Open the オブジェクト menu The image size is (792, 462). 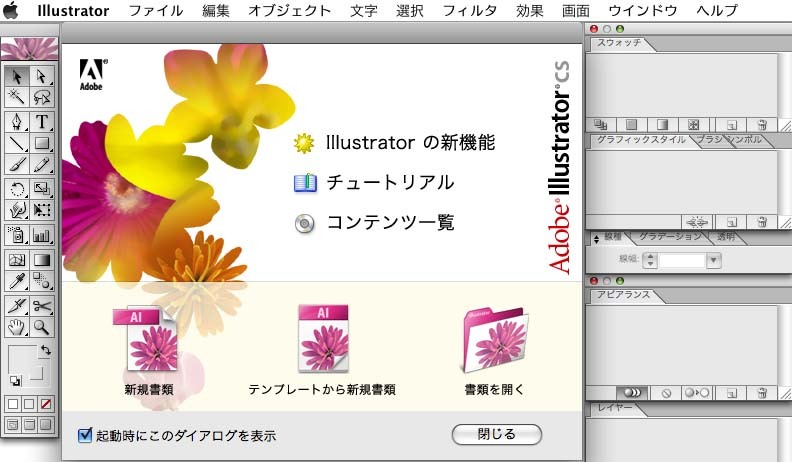tap(289, 10)
